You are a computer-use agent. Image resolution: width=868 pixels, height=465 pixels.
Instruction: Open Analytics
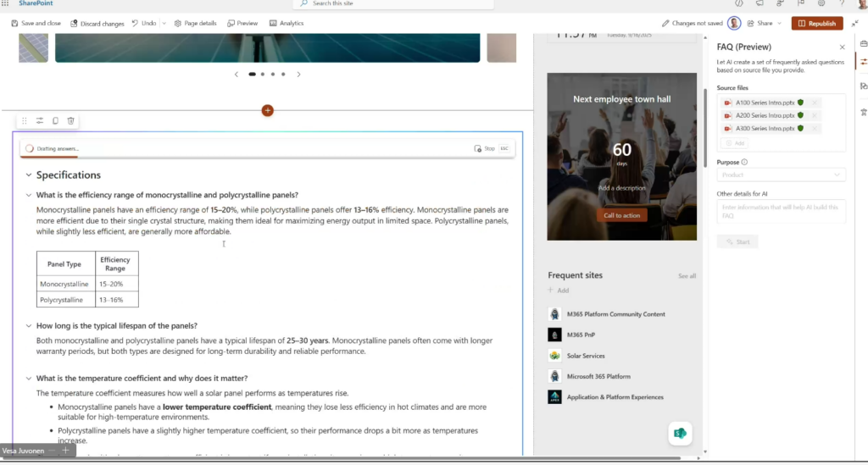287,23
